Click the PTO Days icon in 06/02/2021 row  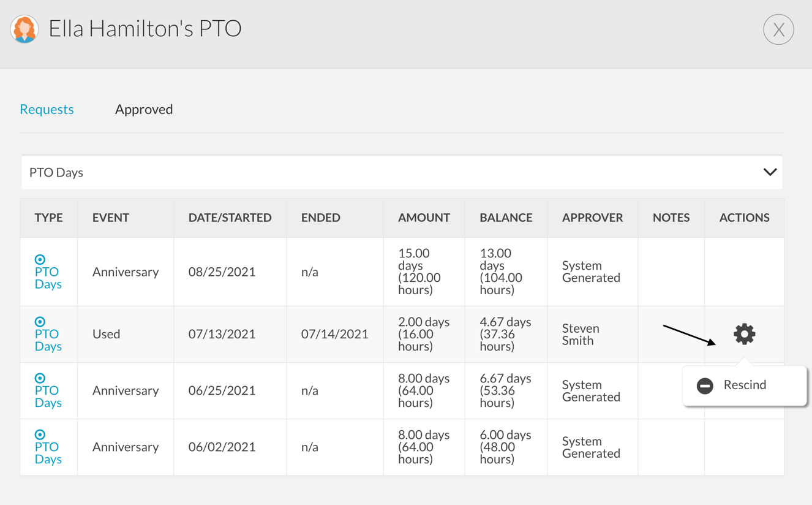tap(40, 435)
